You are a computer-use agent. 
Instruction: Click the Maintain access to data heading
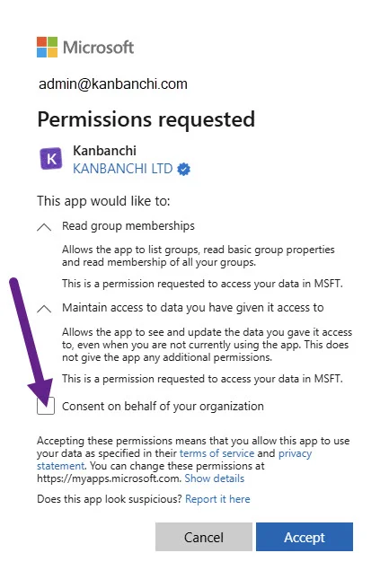coord(193,308)
